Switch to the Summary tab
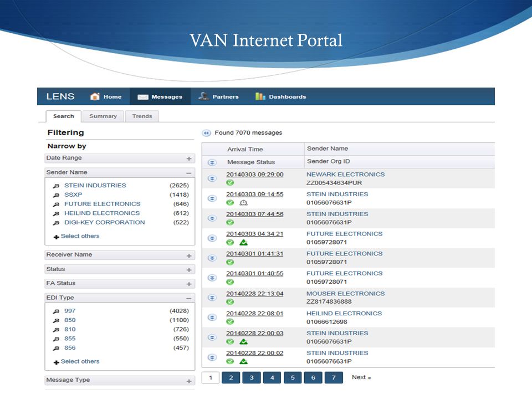 tap(103, 116)
